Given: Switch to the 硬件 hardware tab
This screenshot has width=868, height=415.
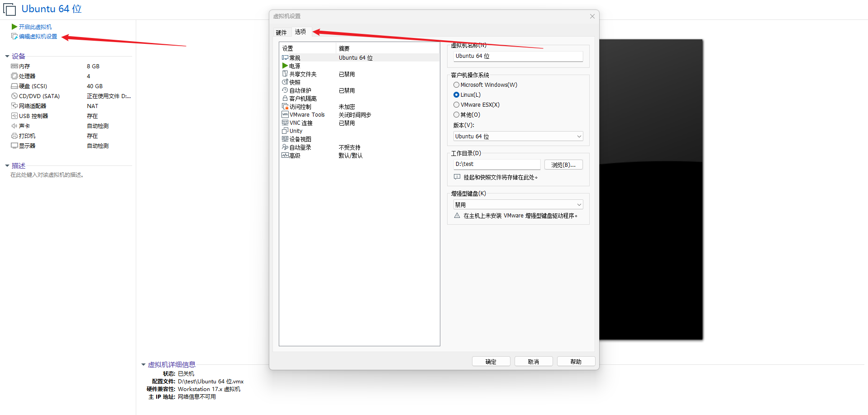Looking at the screenshot, I should click(x=281, y=33).
